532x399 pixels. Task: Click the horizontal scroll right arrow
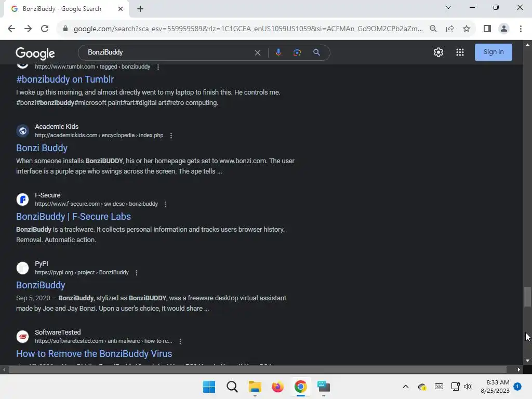(519, 369)
